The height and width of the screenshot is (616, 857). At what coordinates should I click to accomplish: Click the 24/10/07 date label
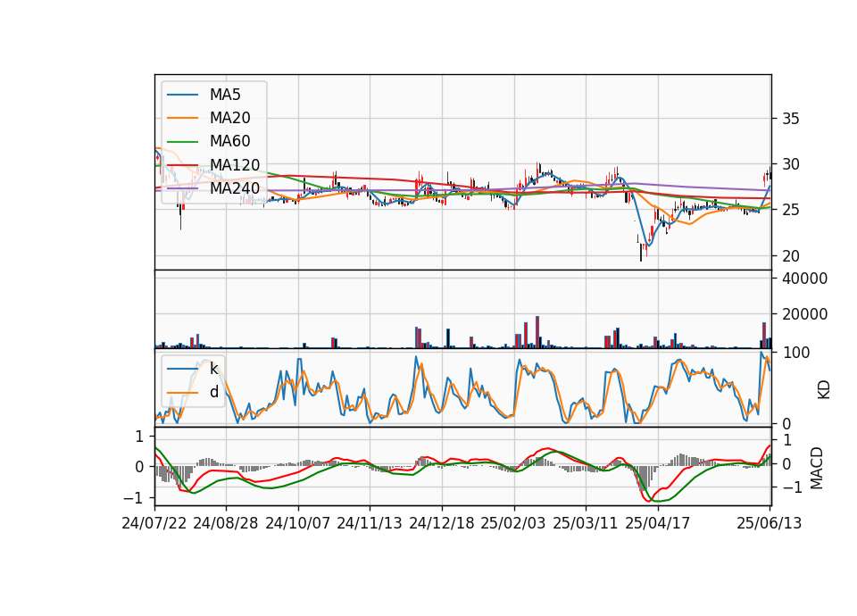298,523
